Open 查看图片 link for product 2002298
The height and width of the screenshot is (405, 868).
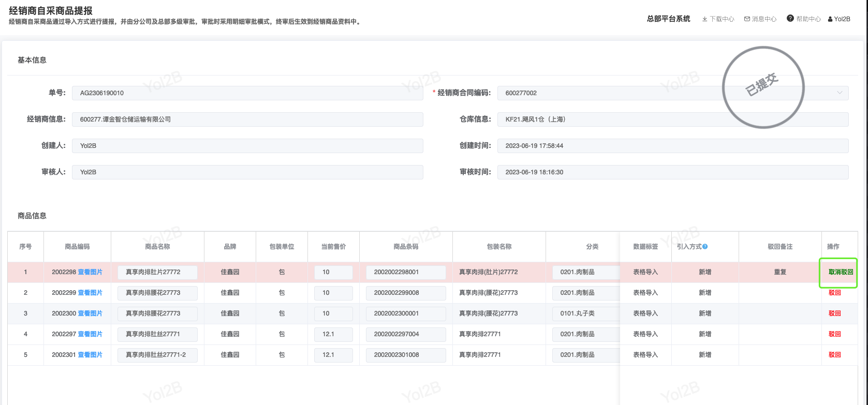point(90,272)
